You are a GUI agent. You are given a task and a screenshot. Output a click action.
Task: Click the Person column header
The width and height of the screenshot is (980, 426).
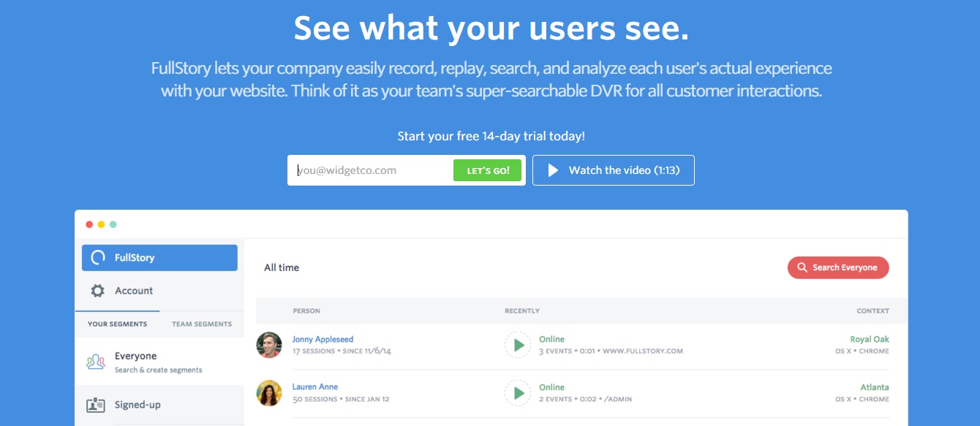[x=306, y=311]
